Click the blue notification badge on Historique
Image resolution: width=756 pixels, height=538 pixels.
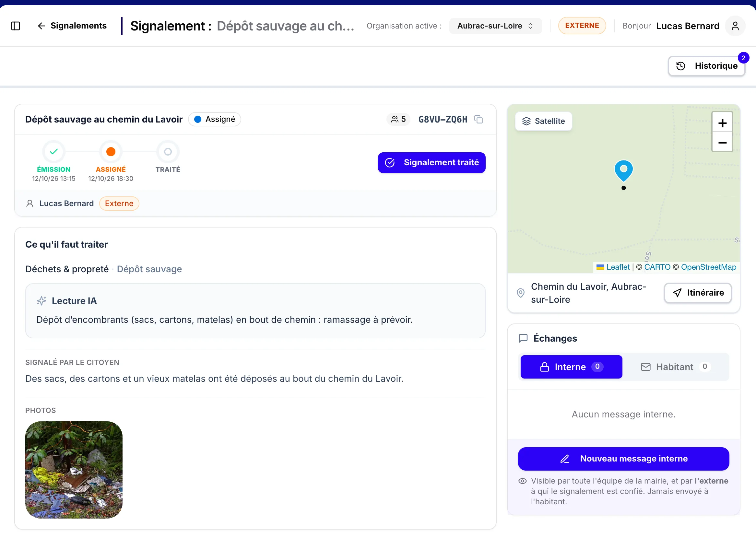[743, 58]
